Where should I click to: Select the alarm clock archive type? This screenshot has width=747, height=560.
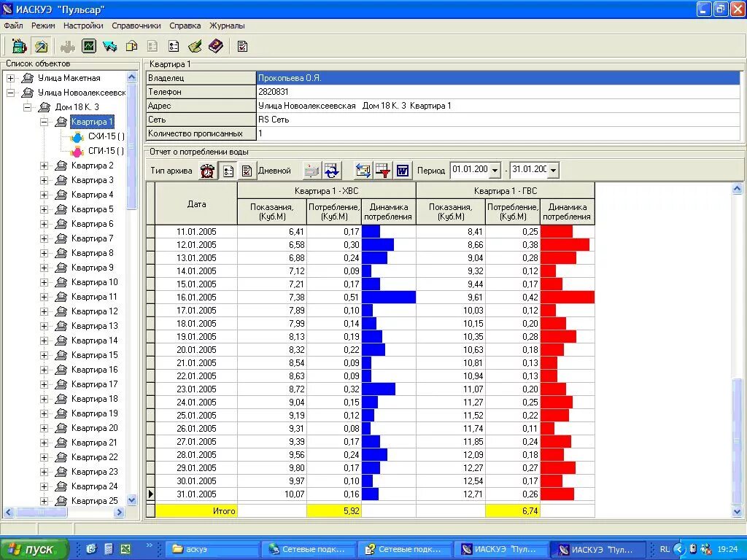point(207,171)
